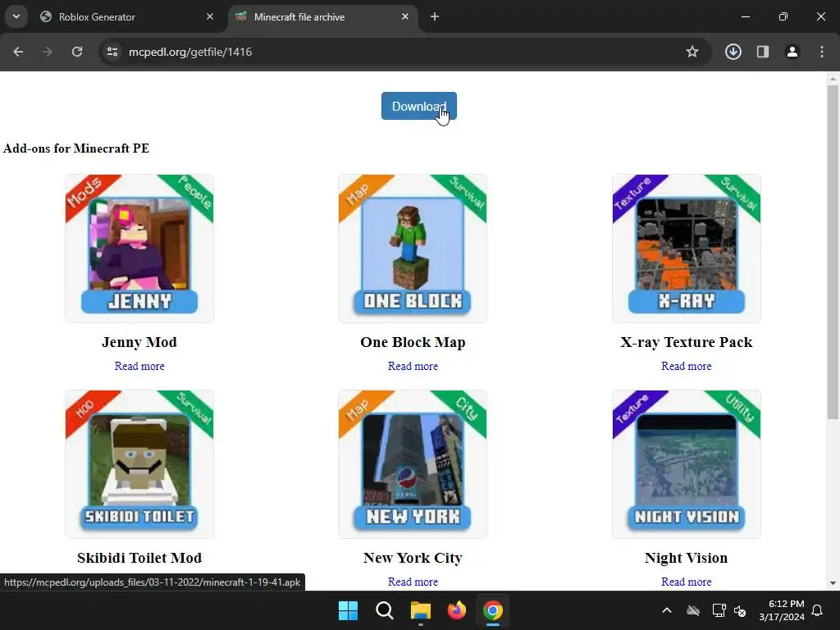The image size is (840, 630).
Task: Open the Chrome profile menu
Action: [792, 52]
